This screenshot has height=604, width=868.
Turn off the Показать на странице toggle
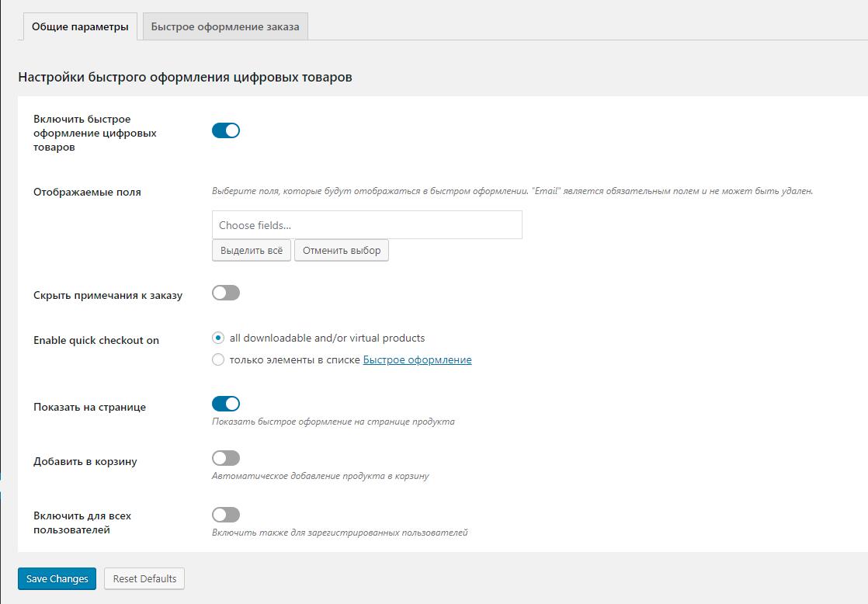tap(226, 404)
